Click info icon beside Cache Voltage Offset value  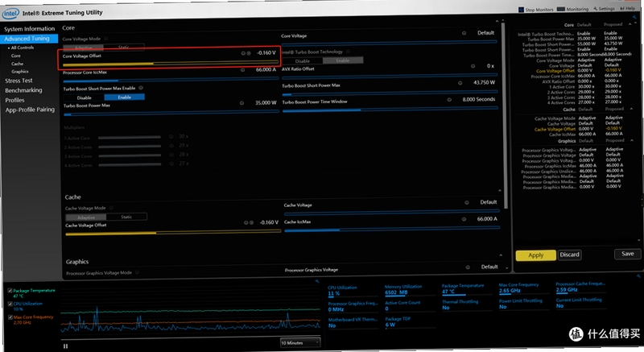point(246,222)
